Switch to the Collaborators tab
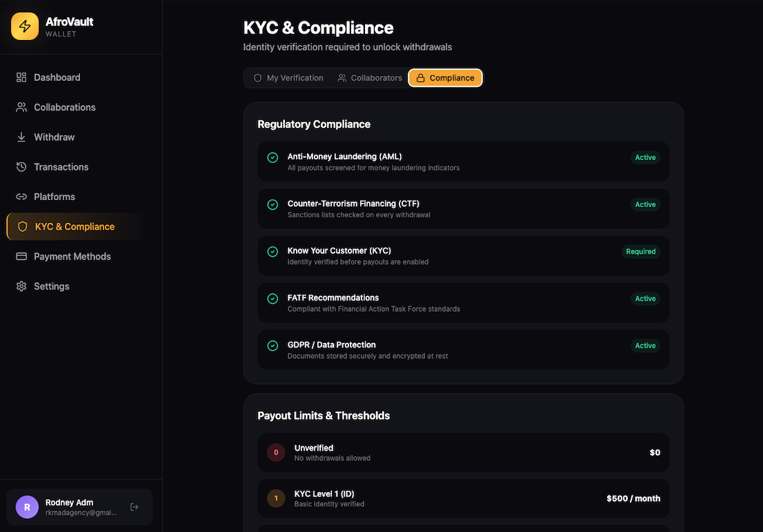 (x=370, y=78)
